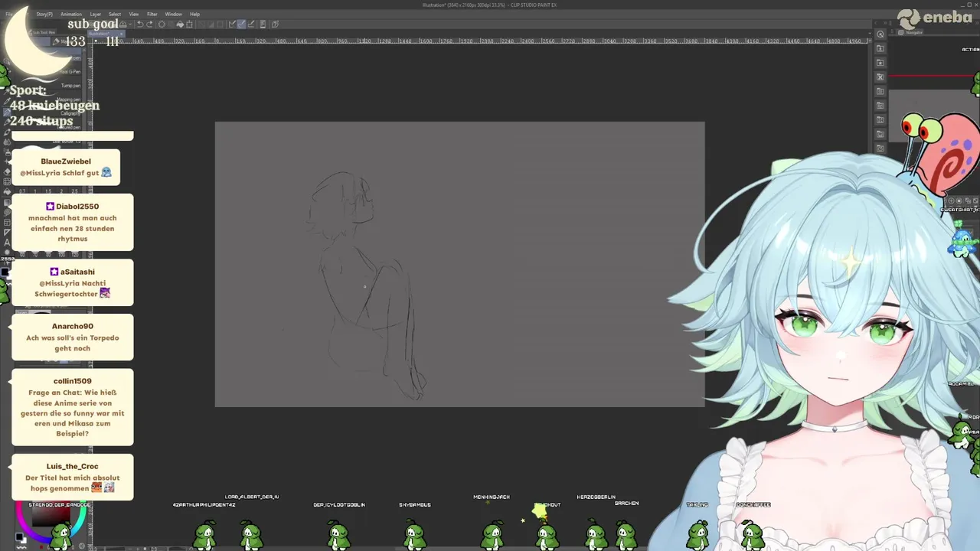The image size is (980, 551).
Task: Choose brush size preset 2.5
Action: pos(74,191)
